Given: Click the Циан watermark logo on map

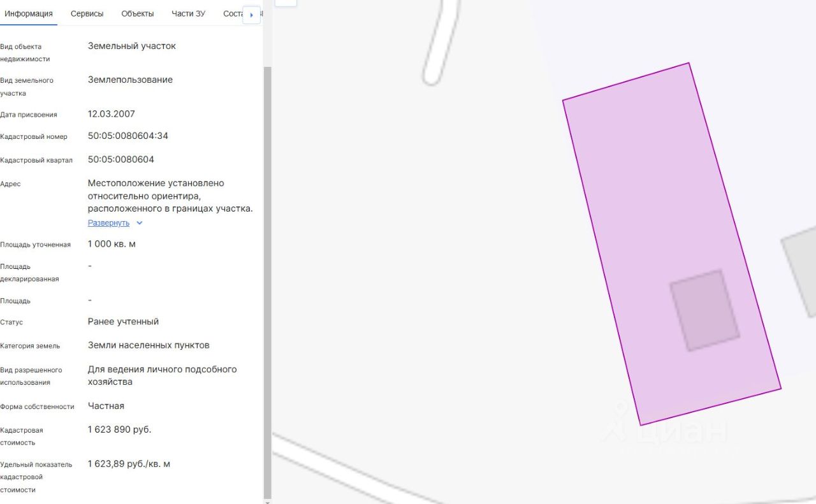Looking at the screenshot, I should [666, 428].
